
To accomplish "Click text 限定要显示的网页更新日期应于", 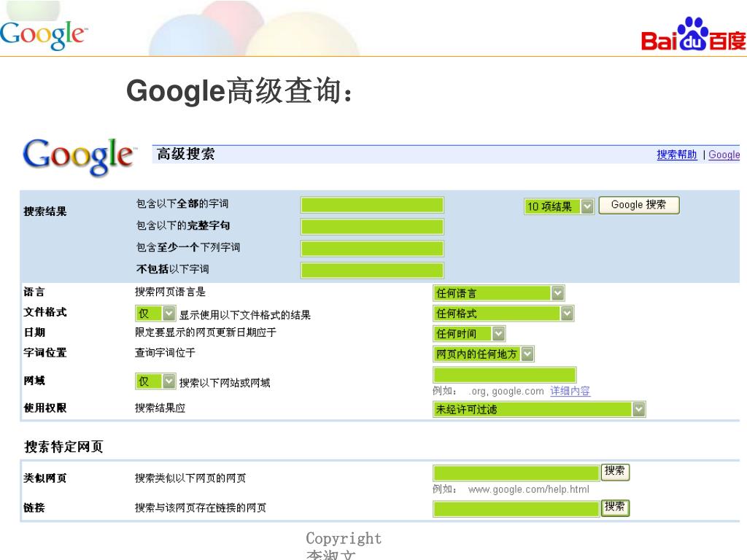I will (205, 332).
